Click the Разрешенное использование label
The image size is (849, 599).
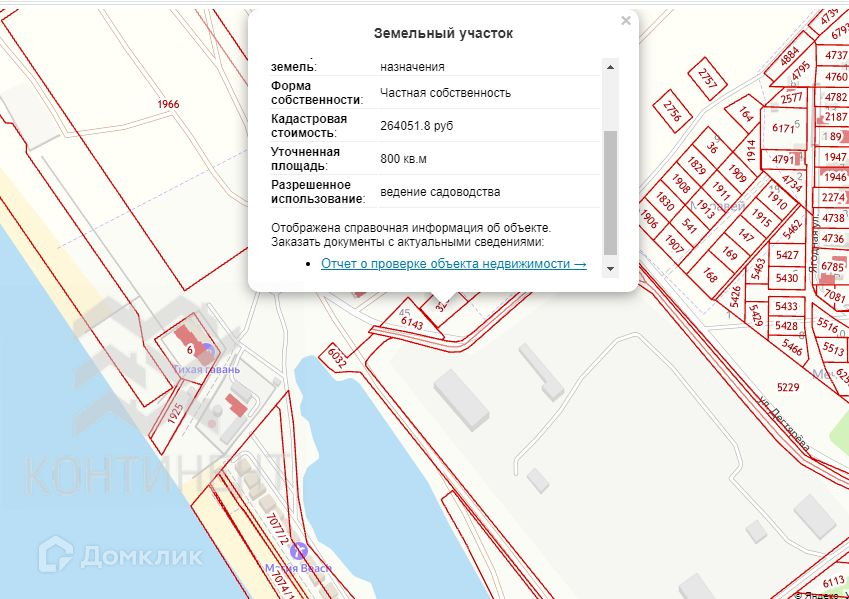318,192
